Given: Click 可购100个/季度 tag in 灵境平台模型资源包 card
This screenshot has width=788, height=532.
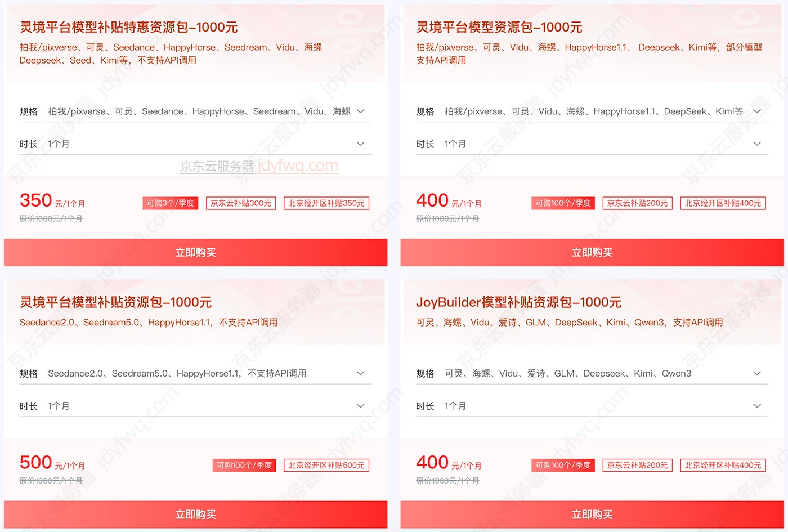Looking at the screenshot, I should point(563,203).
